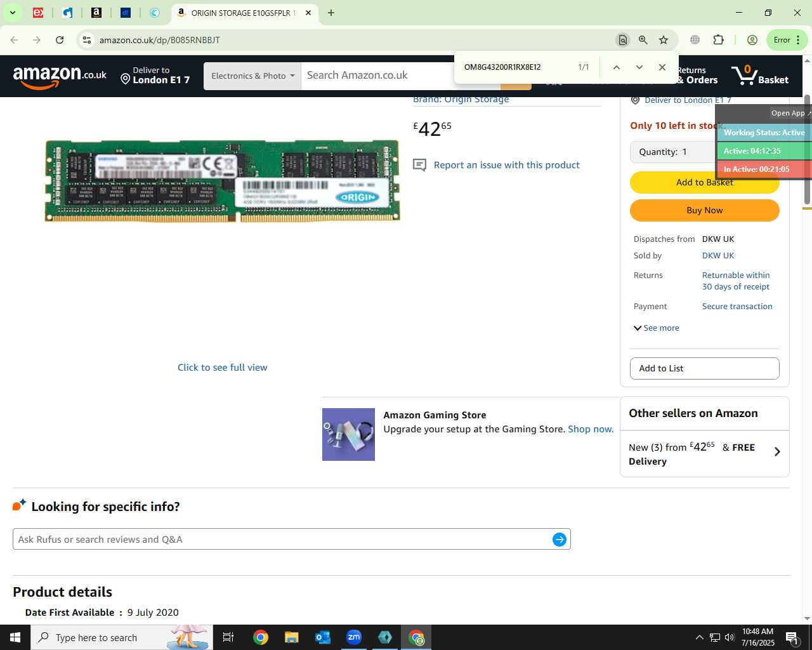Viewport: 812px width, 650px height.
Task: Expand Other sellers New (3) offers arrow
Action: pyautogui.click(x=777, y=452)
